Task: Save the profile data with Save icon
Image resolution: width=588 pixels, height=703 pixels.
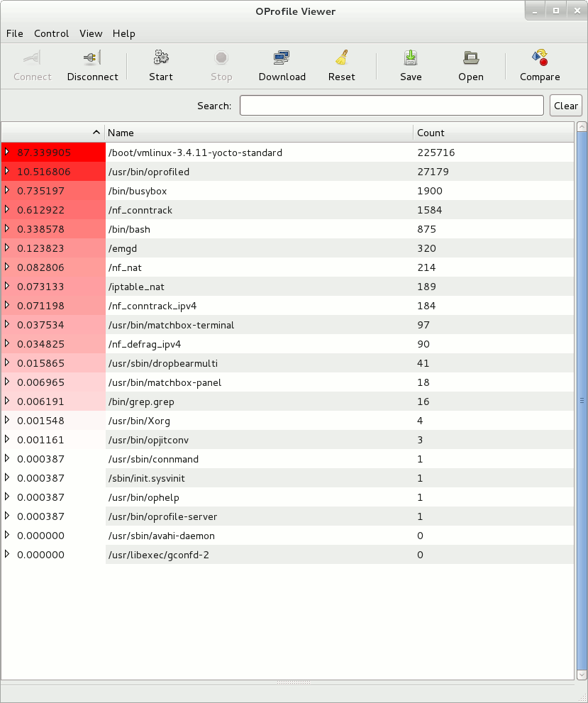Action: [x=411, y=58]
